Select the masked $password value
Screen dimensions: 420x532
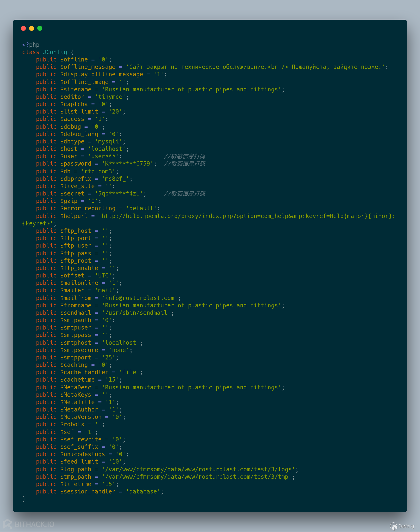127,163
